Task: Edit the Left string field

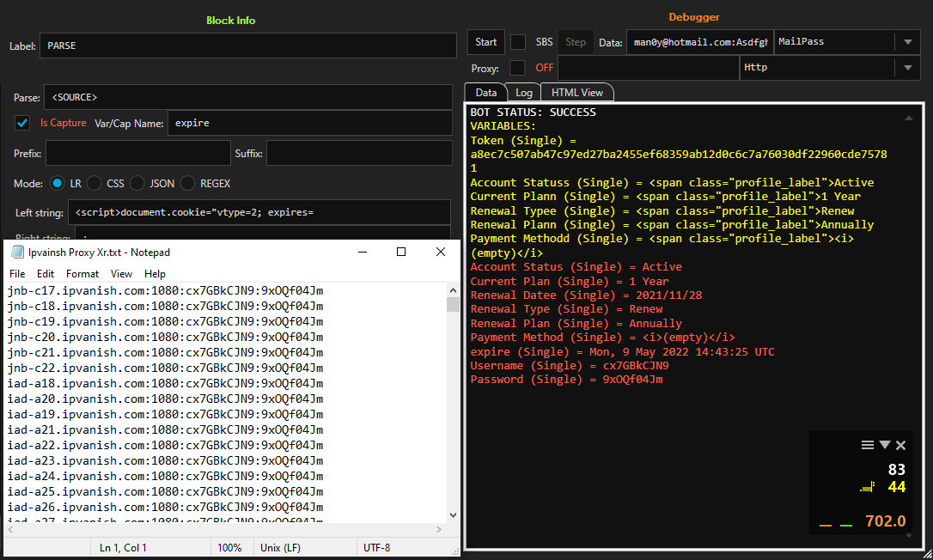Action: 259,212
